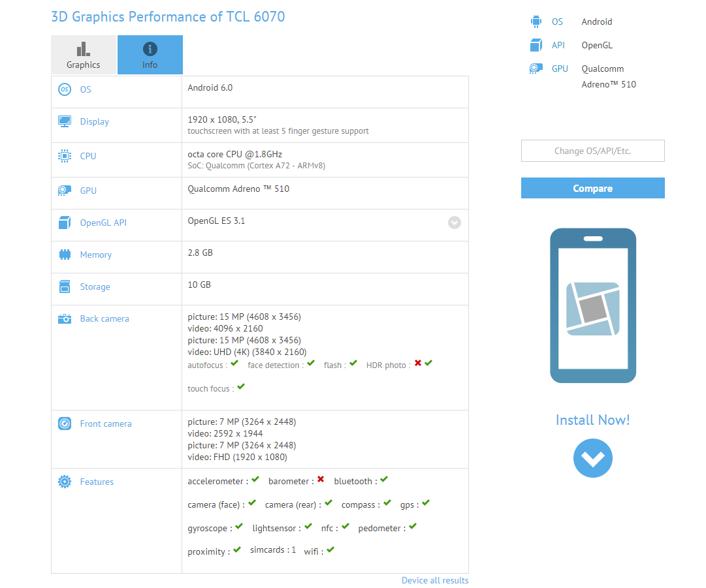The image size is (706, 588).
Task: Click the round download arrow button
Action: pos(592,458)
